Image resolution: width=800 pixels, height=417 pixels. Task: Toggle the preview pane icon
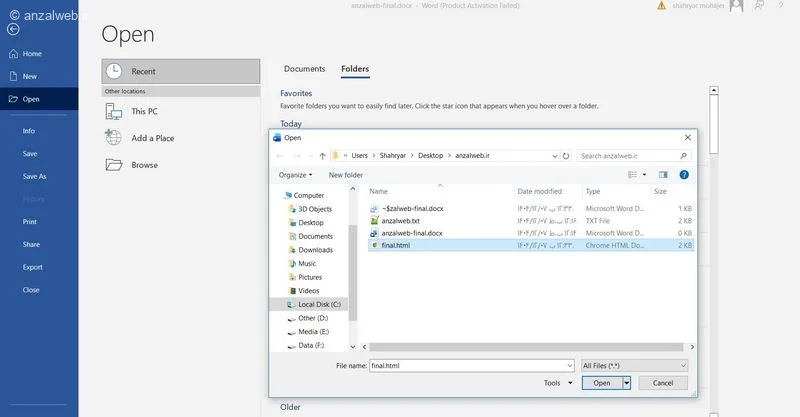click(x=663, y=175)
